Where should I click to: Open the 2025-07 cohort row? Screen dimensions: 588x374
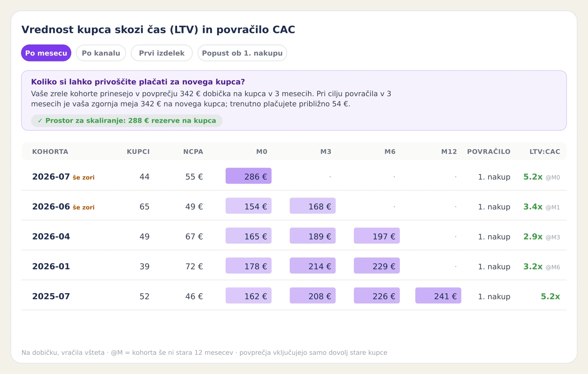[294, 296]
